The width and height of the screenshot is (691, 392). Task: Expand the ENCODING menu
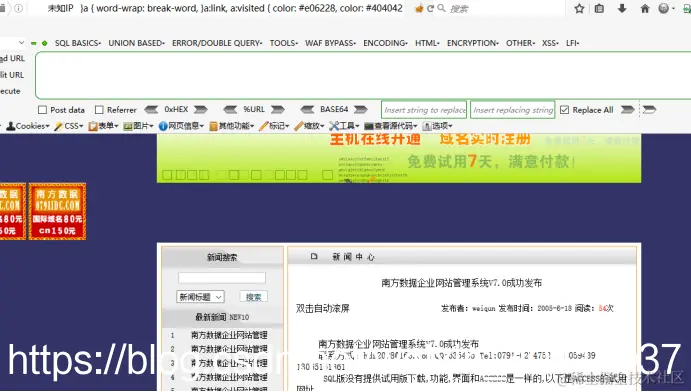[x=385, y=43]
